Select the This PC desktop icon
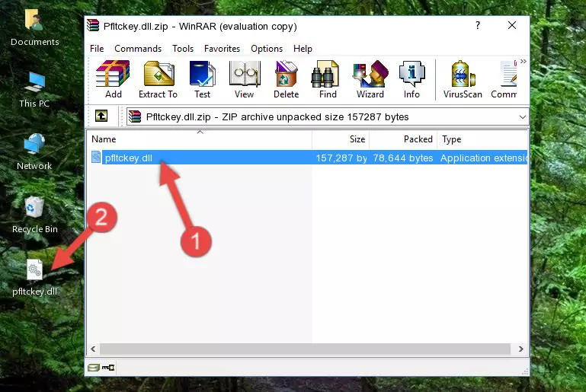This screenshot has width=586, height=392. coord(34,90)
